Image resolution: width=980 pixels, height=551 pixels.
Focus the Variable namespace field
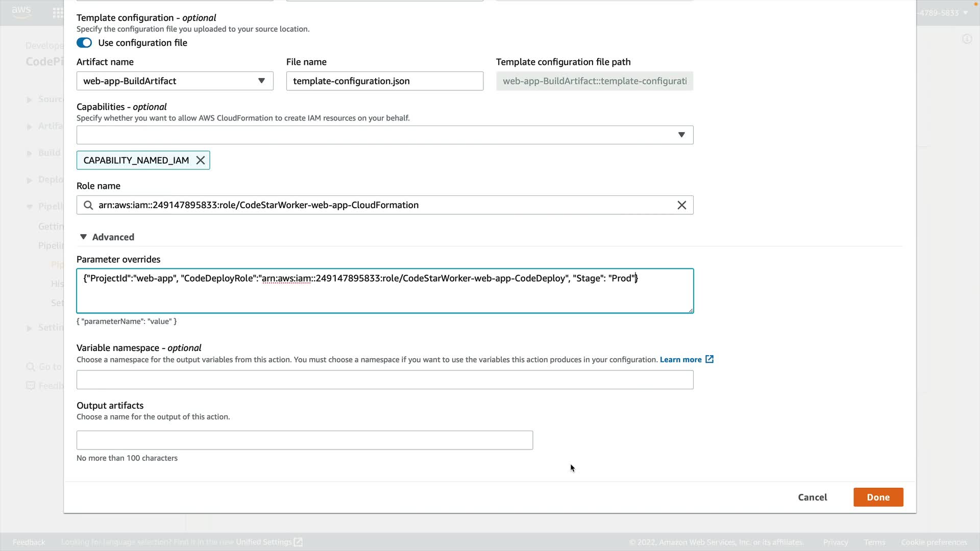(384, 380)
